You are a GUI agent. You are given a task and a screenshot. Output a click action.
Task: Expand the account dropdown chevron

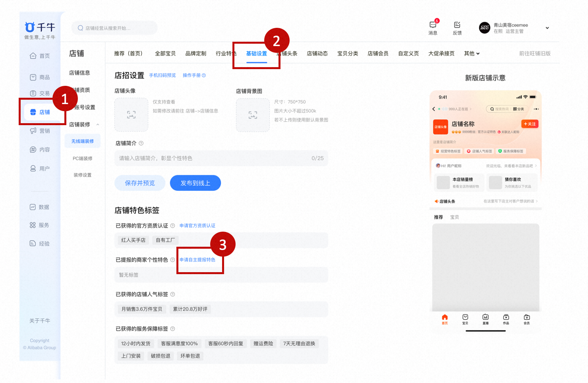(x=547, y=28)
